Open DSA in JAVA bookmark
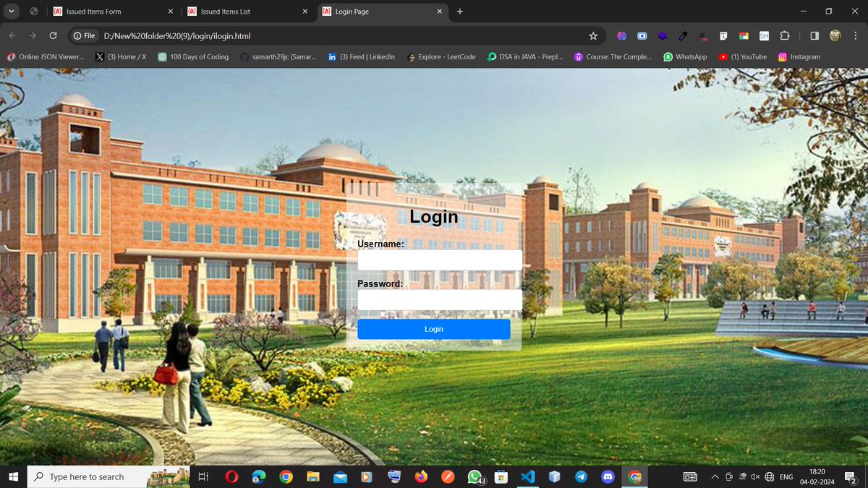 pyautogui.click(x=525, y=56)
